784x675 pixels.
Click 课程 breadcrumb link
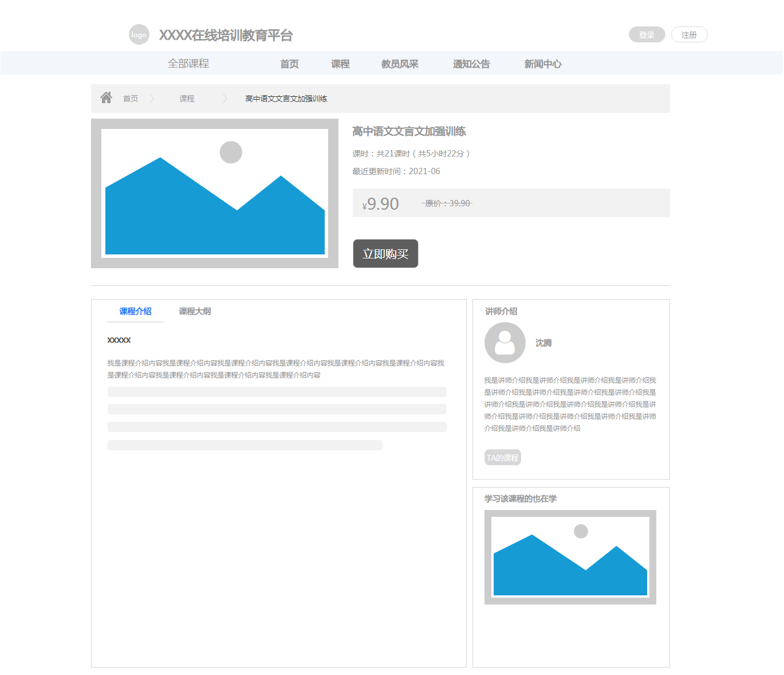(x=187, y=99)
